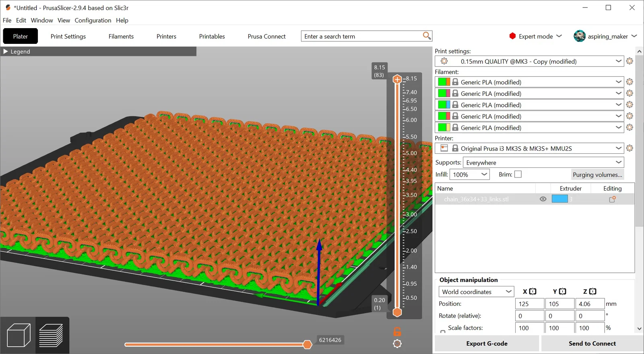Open the File menu
Image resolution: width=644 pixels, height=354 pixels.
coord(7,20)
